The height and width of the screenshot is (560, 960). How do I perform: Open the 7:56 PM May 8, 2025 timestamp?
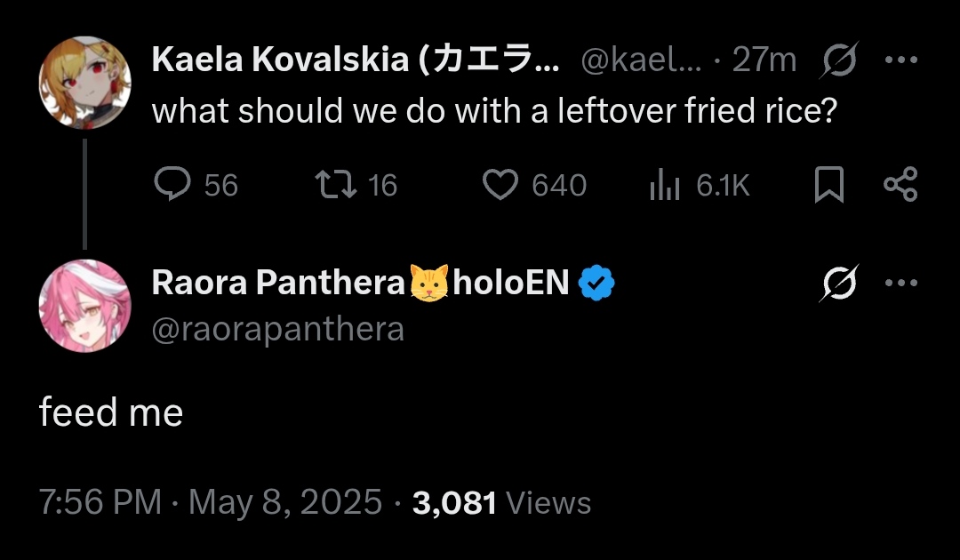point(211,503)
